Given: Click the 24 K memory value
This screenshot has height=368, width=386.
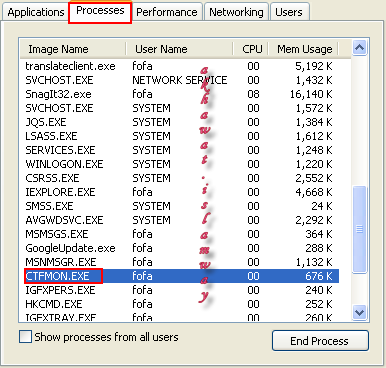Looking at the screenshot, I should 322,206.
